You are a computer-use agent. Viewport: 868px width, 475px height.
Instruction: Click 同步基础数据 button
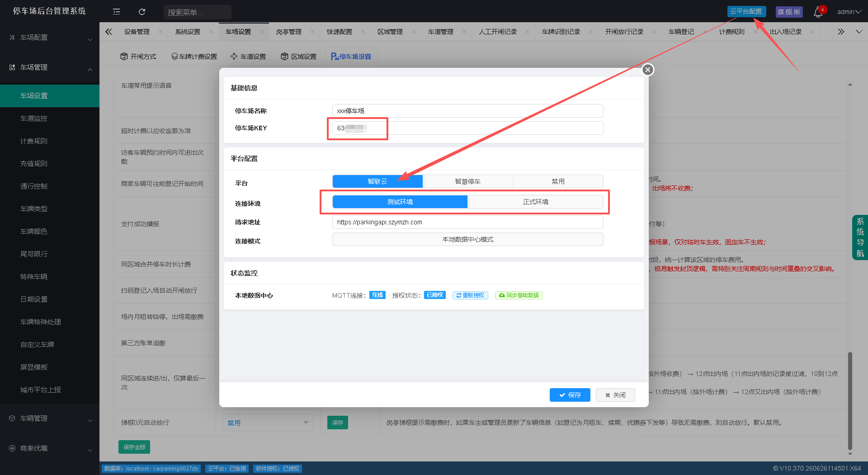(x=519, y=295)
